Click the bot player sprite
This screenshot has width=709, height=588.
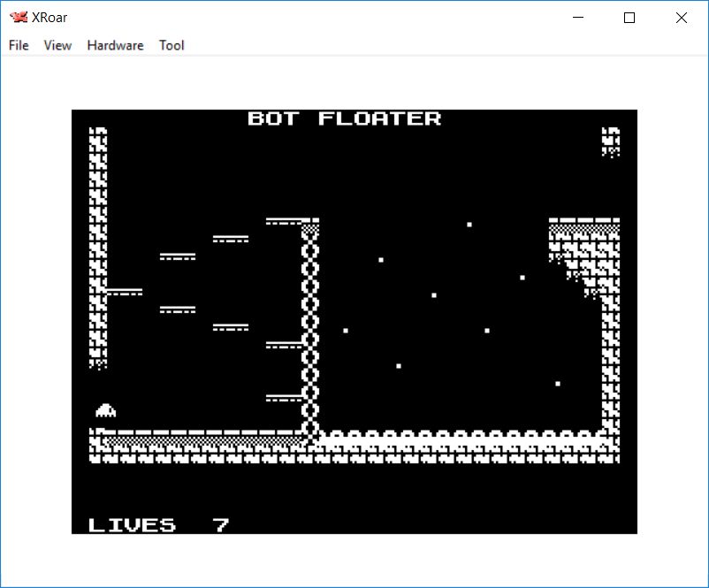pos(106,409)
